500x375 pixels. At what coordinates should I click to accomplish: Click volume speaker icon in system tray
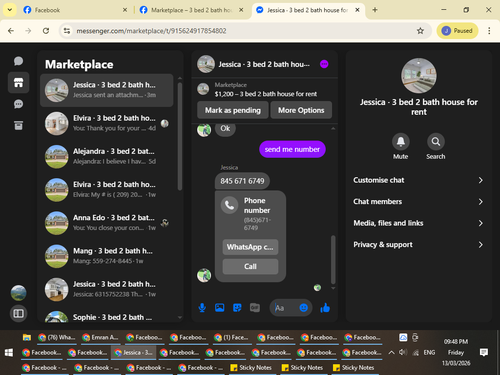pyautogui.click(x=403, y=352)
